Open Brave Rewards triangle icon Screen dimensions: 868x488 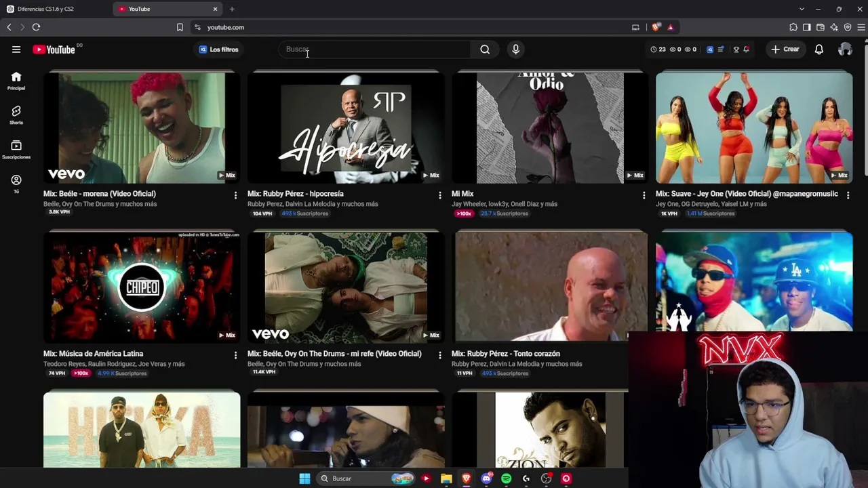click(x=670, y=27)
